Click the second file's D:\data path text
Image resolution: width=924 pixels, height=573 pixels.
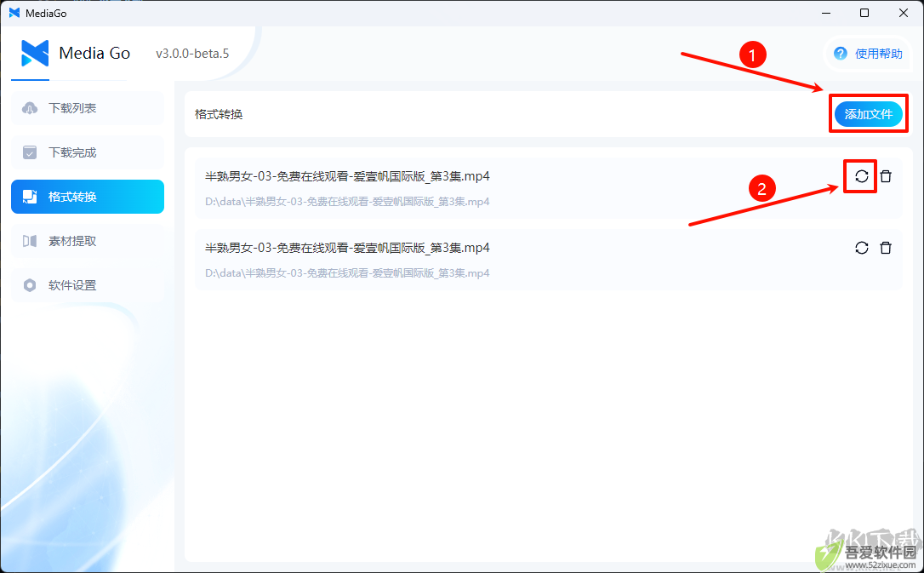(347, 273)
